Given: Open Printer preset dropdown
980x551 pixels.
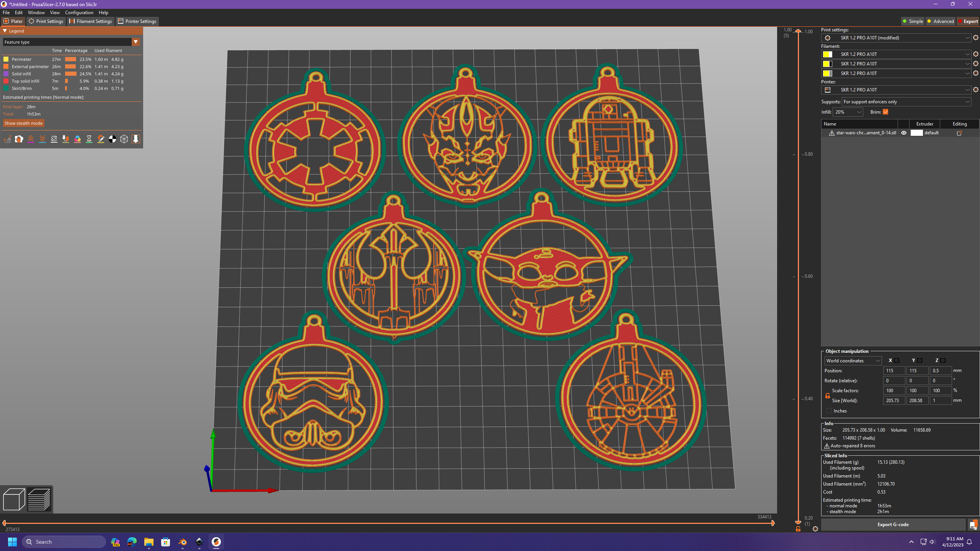Looking at the screenshot, I should tap(896, 90).
